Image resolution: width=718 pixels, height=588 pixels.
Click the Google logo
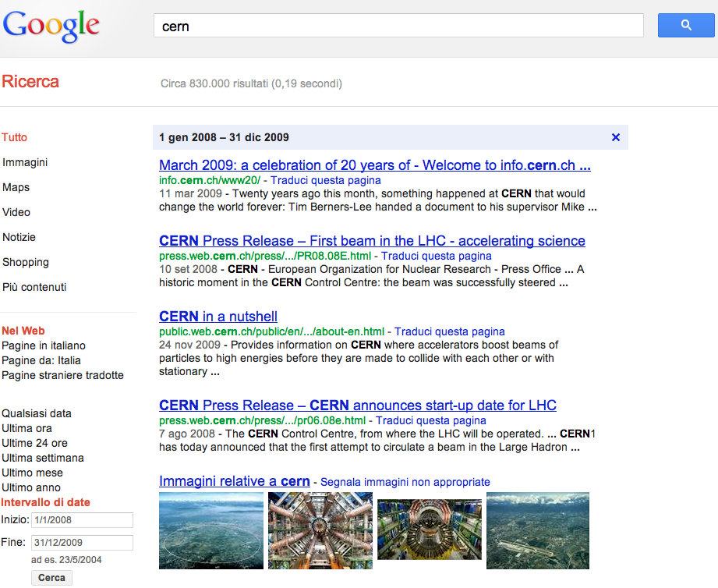pos(51,26)
